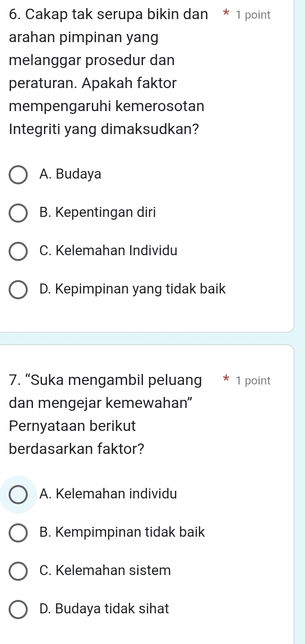
Task: Mark the C. Kelemahan Individu radio button
Action: 18,251
